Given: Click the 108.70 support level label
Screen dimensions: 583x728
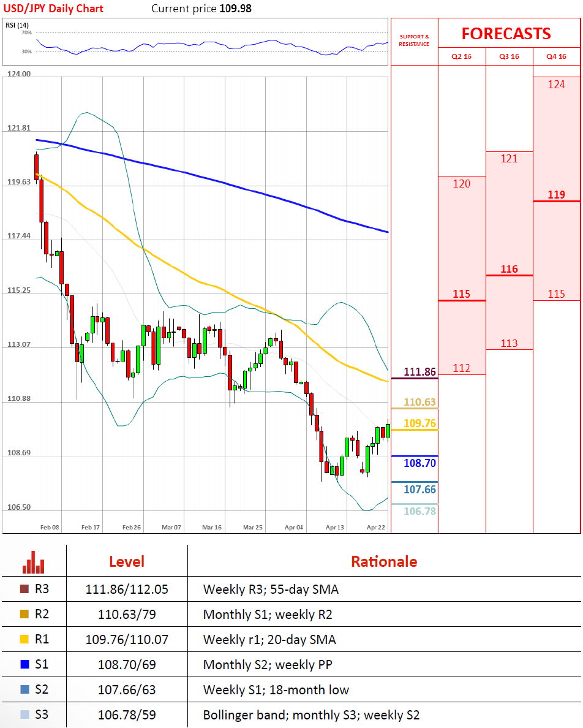Looking at the screenshot, I should click(419, 463).
